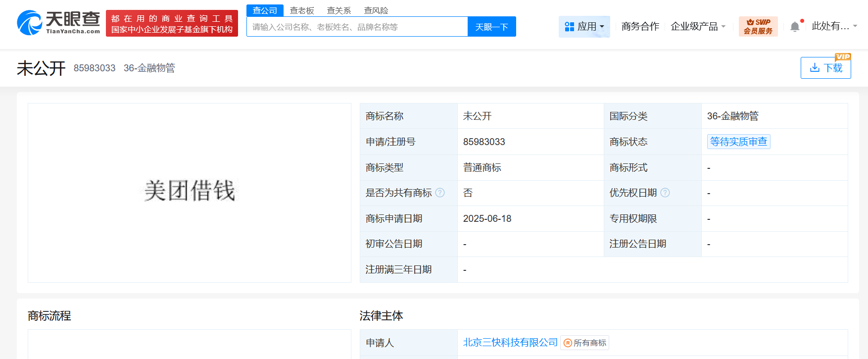Image resolution: width=868 pixels, height=359 pixels.
Task: Open the 商务合作 link
Action: (x=640, y=26)
